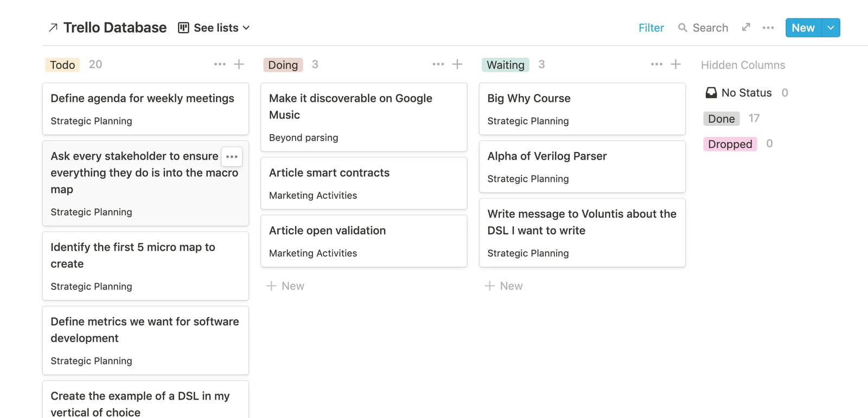Open options on the stakeholder macro map card
Viewport: 868px width, 418px height.
232,156
